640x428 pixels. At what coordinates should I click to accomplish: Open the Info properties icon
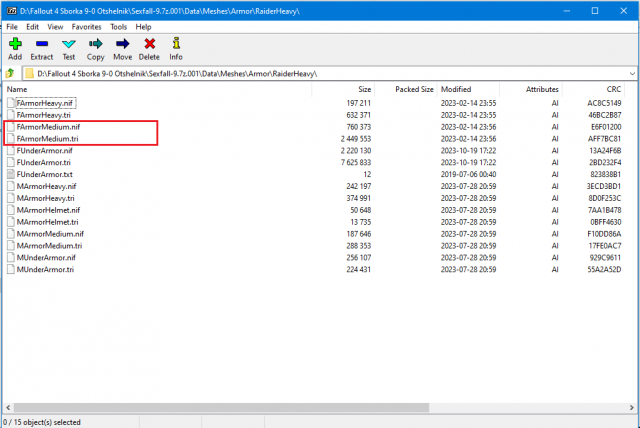(176, 45)
